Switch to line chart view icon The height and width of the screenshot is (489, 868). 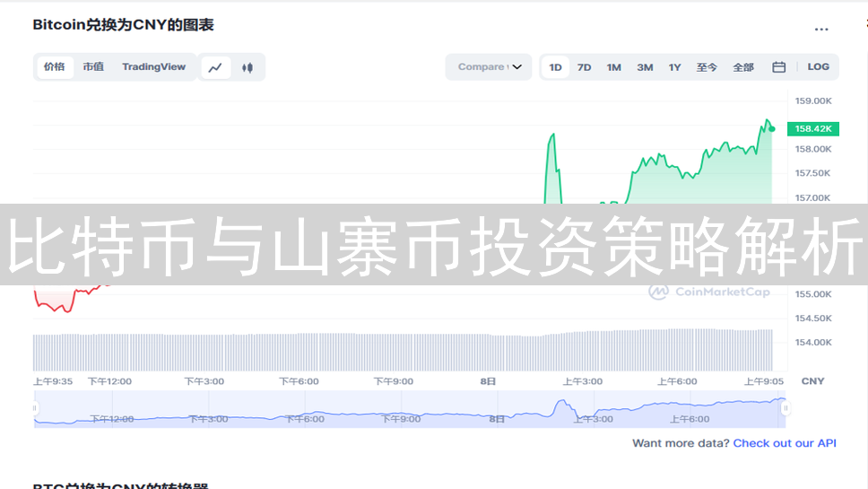tap(215, 67)
